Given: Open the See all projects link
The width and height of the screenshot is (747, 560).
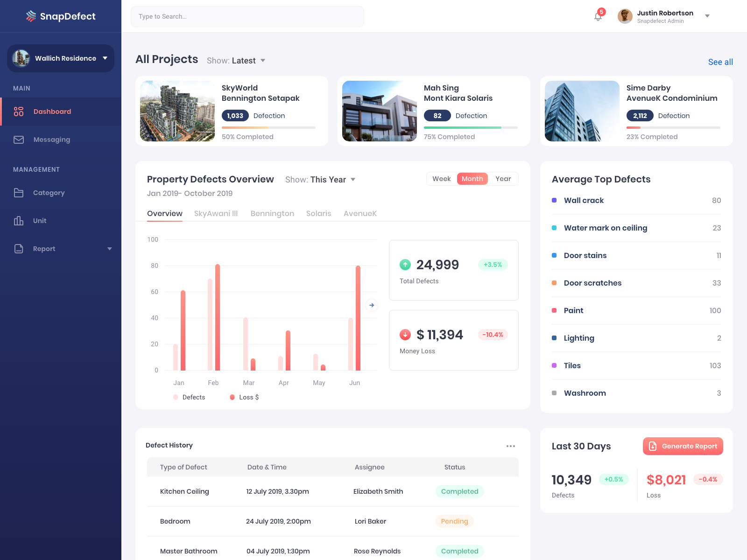Looking at the screenshot, I should tap(720, 62).
